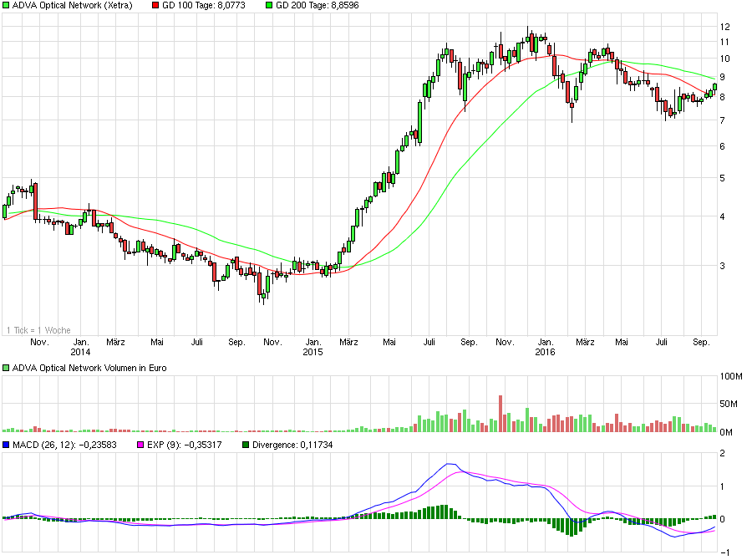Viewport: 752px width, 560px height.
Task: Click the price axis value '3'
Action: pyautogui.click(x=722, y=266)
